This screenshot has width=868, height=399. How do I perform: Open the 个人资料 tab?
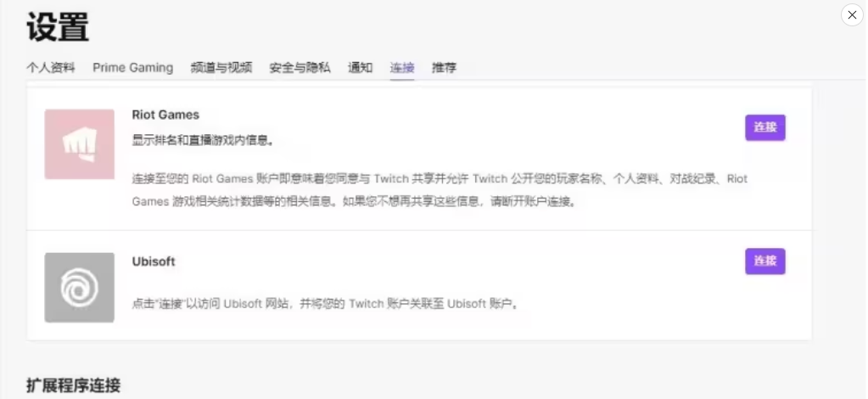(x=51, y=68)
